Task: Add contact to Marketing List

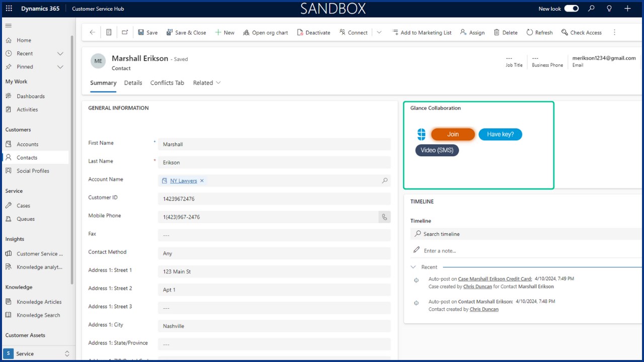Action: pos(422,32)
